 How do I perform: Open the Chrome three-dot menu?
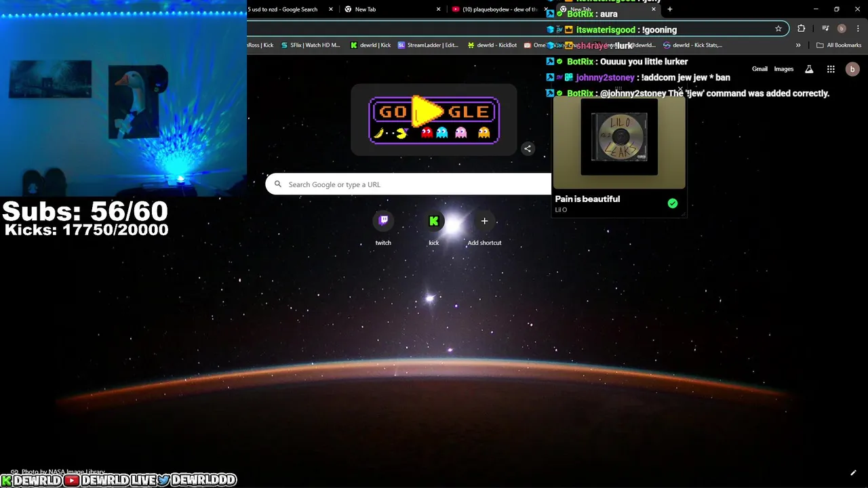(x=857, y=28)
